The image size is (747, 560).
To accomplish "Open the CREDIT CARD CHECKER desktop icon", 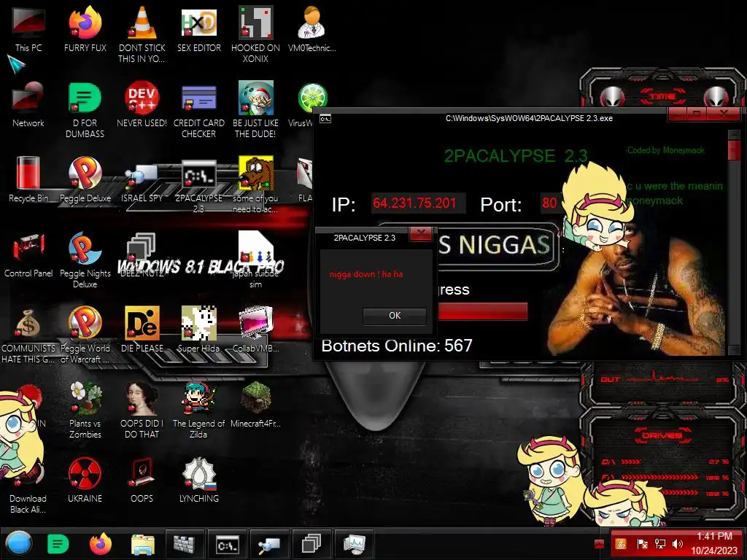I will pos(198,109).
